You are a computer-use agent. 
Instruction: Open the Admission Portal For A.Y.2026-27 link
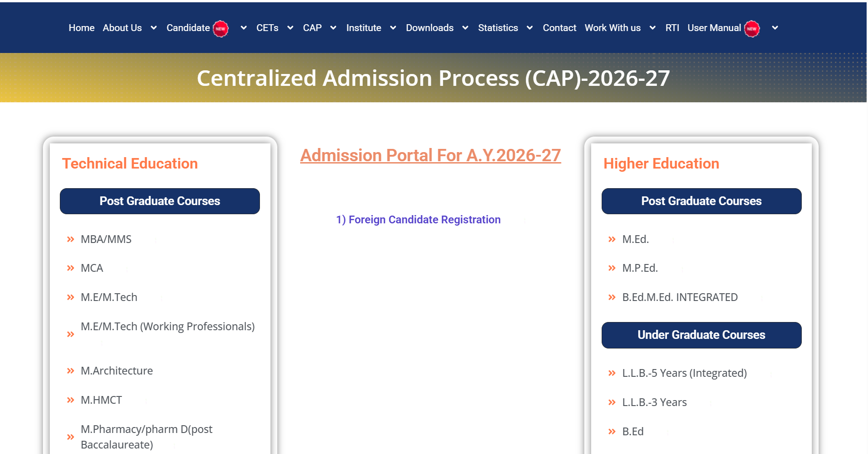coord(430,155)
